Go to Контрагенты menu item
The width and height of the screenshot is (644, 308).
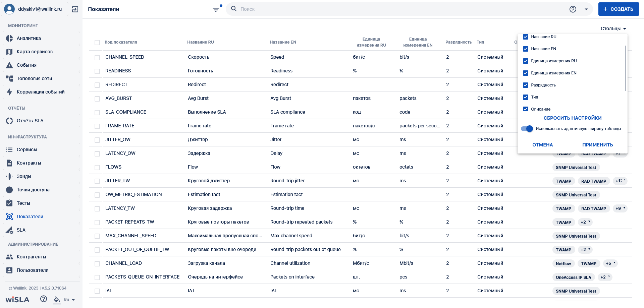pyautogui.click(x=32, y=257)
